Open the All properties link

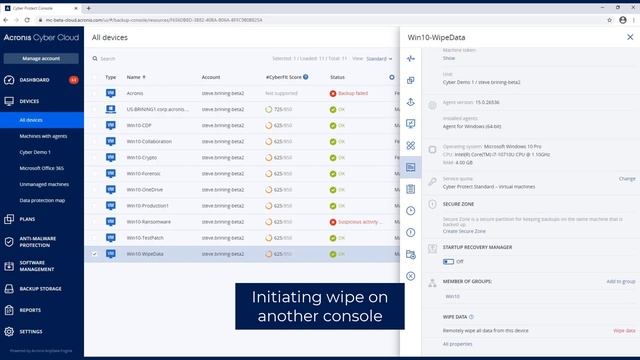coord(457,344)
